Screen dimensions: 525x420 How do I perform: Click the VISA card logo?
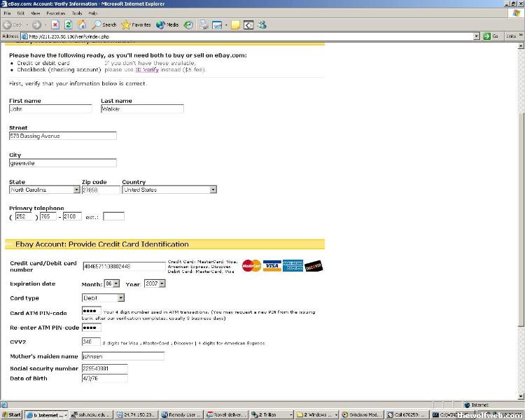point(272,265)
